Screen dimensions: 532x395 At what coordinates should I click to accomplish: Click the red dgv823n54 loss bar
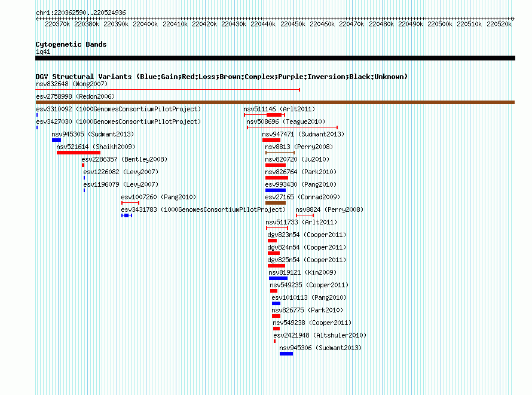click(272, 241)
